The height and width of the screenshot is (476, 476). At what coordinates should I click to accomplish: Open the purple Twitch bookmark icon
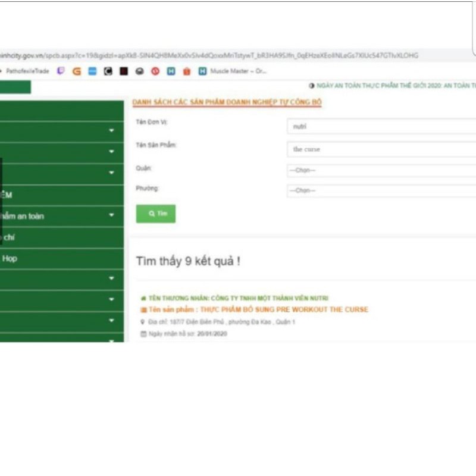(61, 71)
